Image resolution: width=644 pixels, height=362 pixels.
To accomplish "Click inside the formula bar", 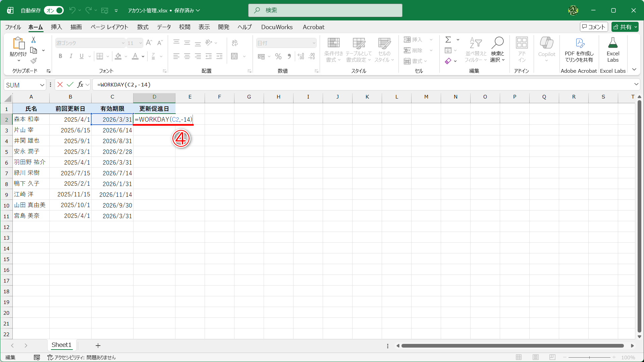I will (x=235, y=84).
